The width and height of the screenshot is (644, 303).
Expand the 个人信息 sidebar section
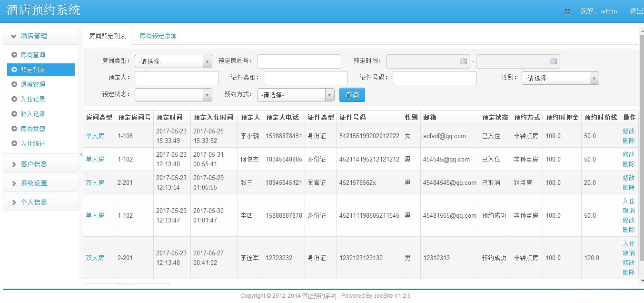[40, 202]
